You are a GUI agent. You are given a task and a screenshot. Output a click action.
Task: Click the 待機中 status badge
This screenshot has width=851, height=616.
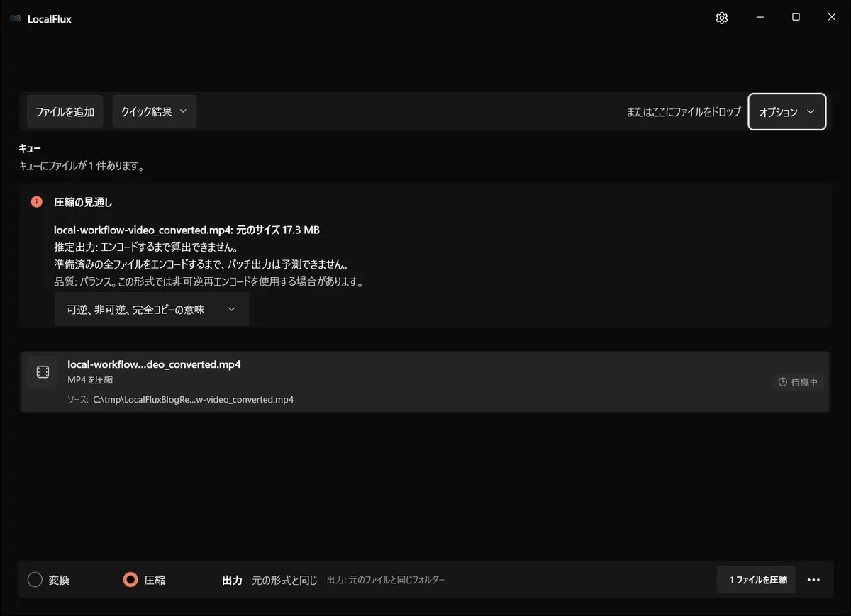coord(798,382)
